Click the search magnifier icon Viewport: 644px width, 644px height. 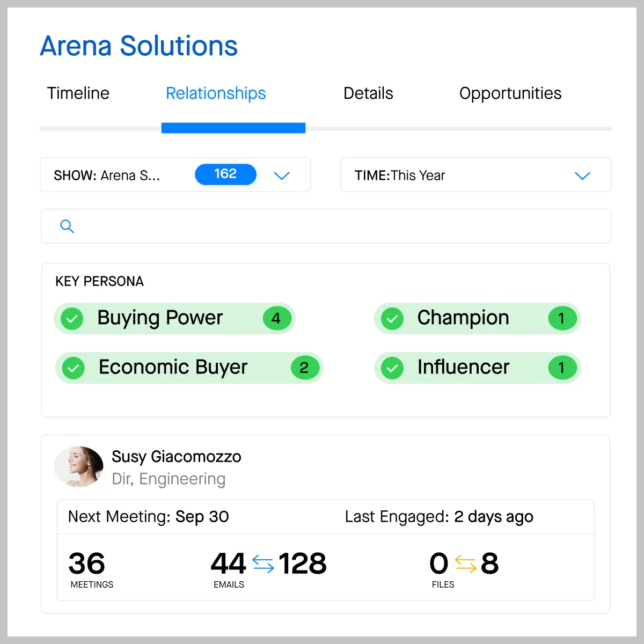point(67,226)
